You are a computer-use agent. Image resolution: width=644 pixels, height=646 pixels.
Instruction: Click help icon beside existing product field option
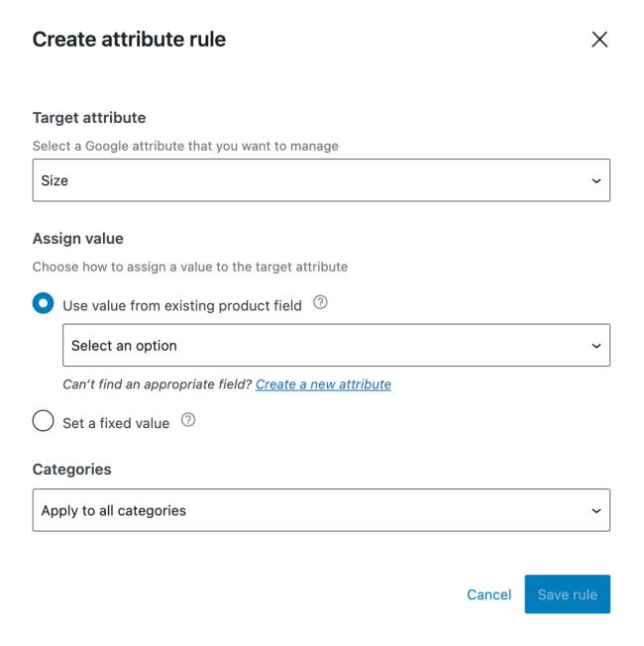tap(320, 303)
